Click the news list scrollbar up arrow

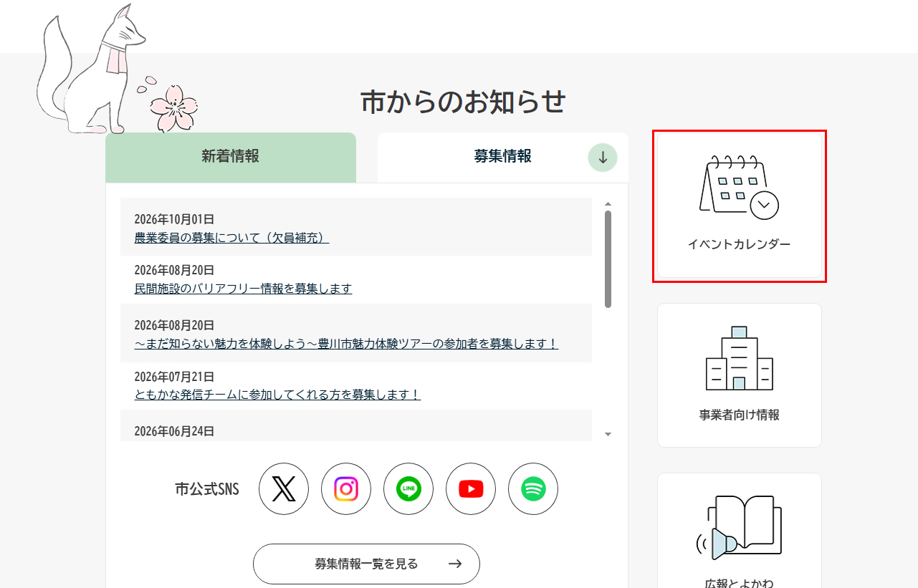tap(608, 204)
